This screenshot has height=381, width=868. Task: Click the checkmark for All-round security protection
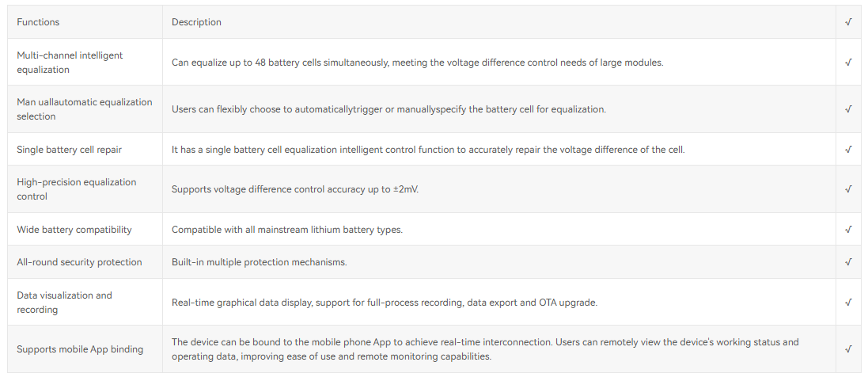tap(848, 262)
